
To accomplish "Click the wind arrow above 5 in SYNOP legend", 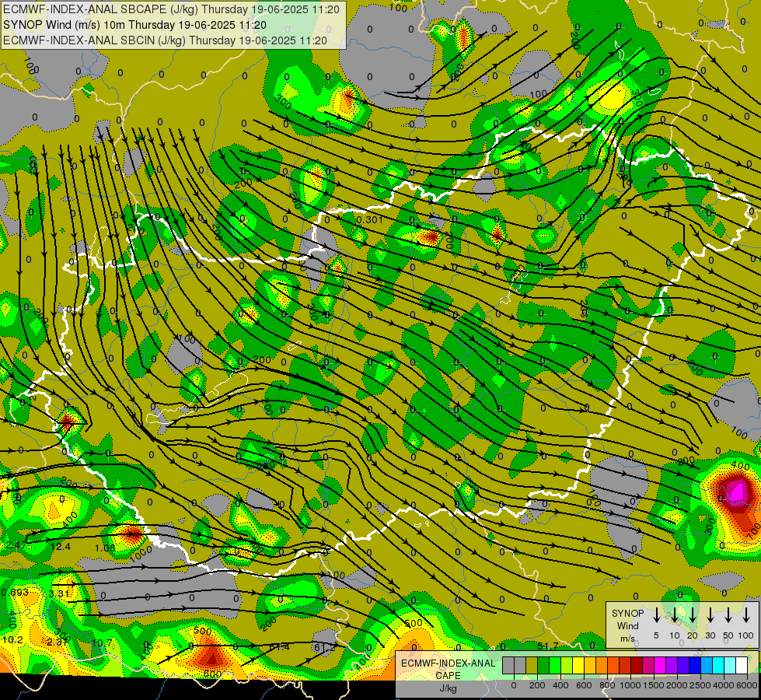I will 656,615.
